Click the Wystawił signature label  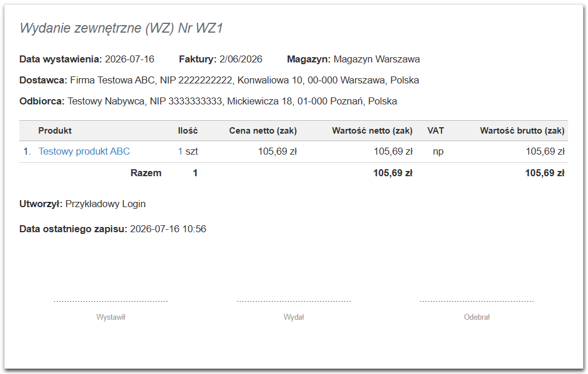(x=110, y=317)
